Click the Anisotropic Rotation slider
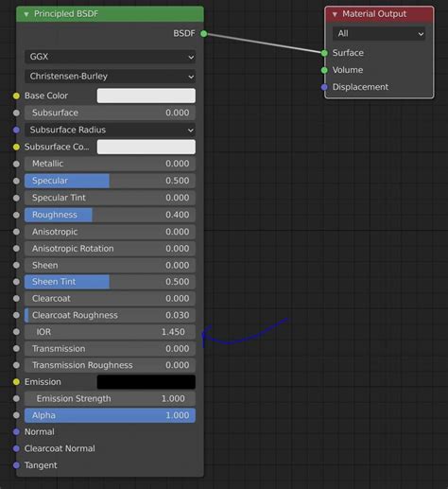 click(110, 249)
